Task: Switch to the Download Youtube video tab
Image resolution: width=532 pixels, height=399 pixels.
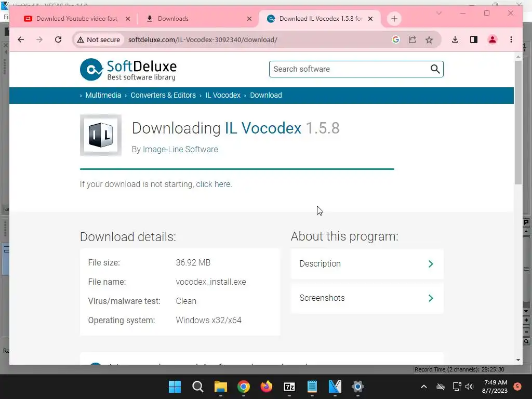Action: tap(76, 19)
